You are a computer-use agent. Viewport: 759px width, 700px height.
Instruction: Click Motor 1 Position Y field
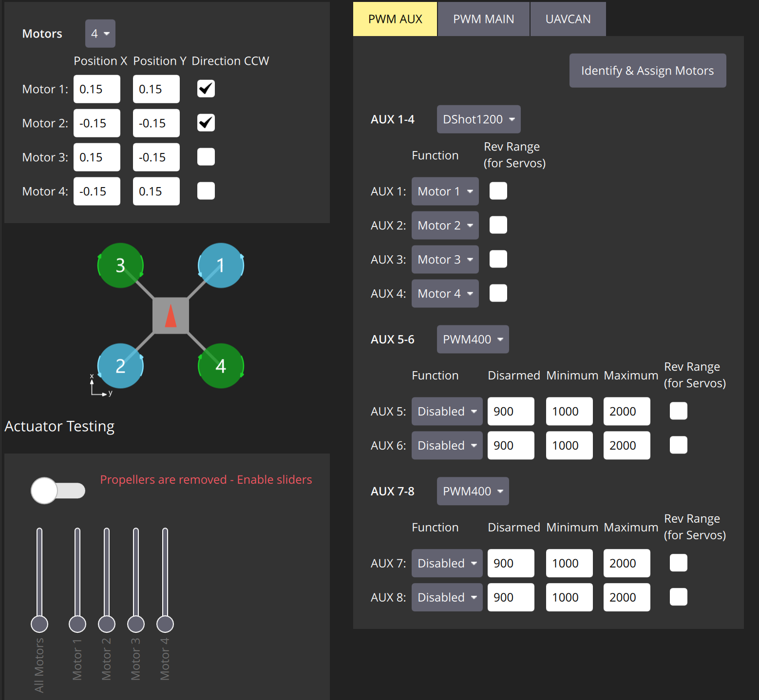tap(156, 89)
